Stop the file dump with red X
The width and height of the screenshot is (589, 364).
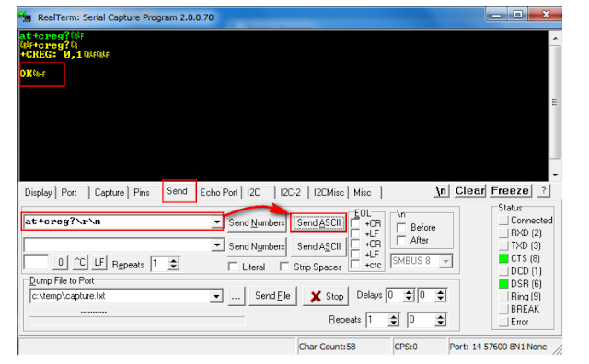click(326, 297)
